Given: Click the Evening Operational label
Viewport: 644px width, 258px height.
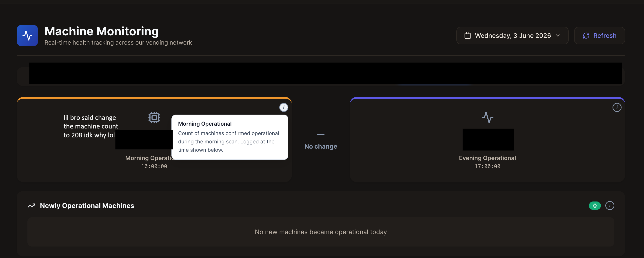Looking at the screenshot, I should coord(487,158).
